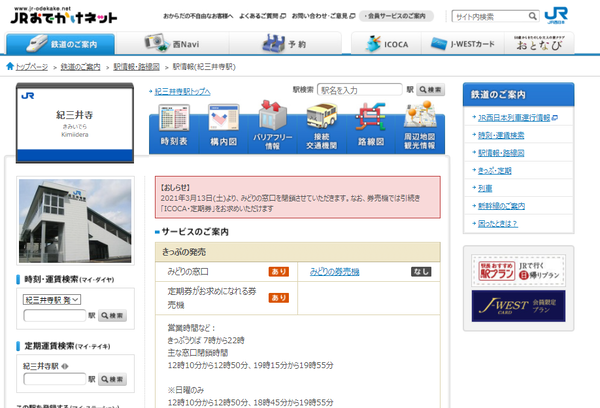Follow the みどりの券売機 link

(x=334, y=272)
